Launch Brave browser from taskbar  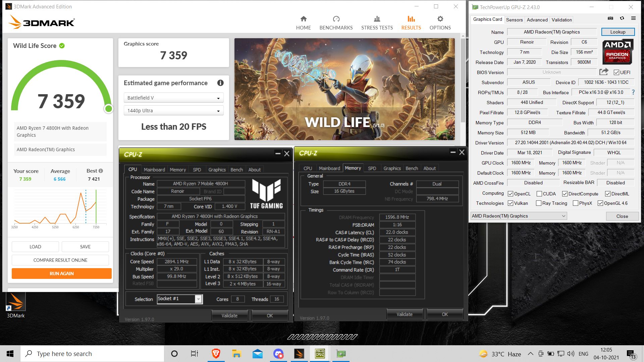pos(216,354)
